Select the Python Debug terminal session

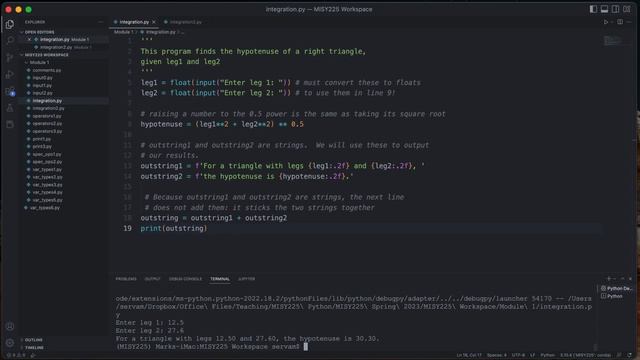616,289
